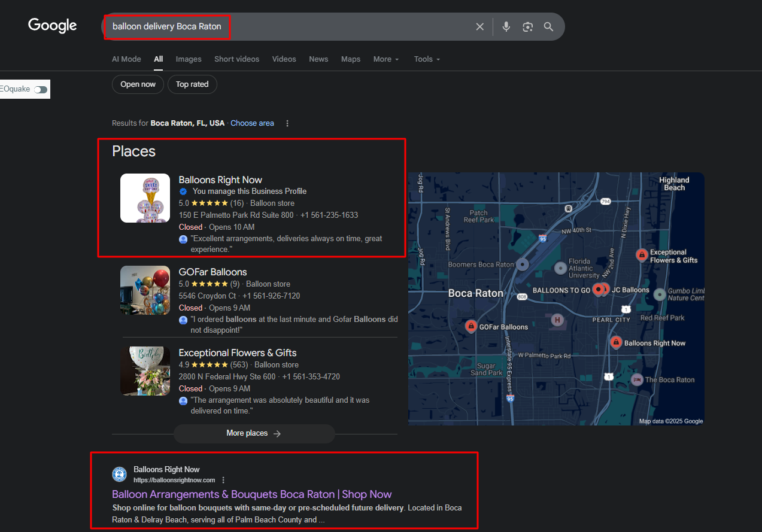Start voice search with the microphone icon
This screenshot has width=762, height=532.
506,27
